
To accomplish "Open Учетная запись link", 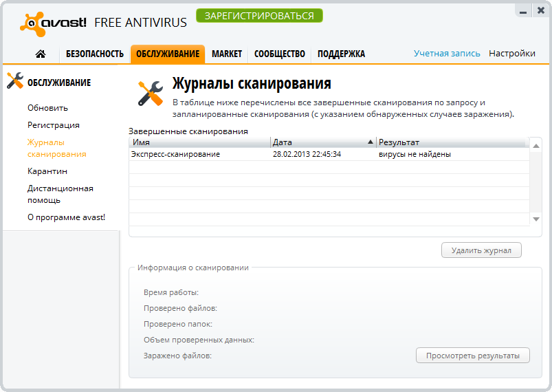I will coord(447,54).
